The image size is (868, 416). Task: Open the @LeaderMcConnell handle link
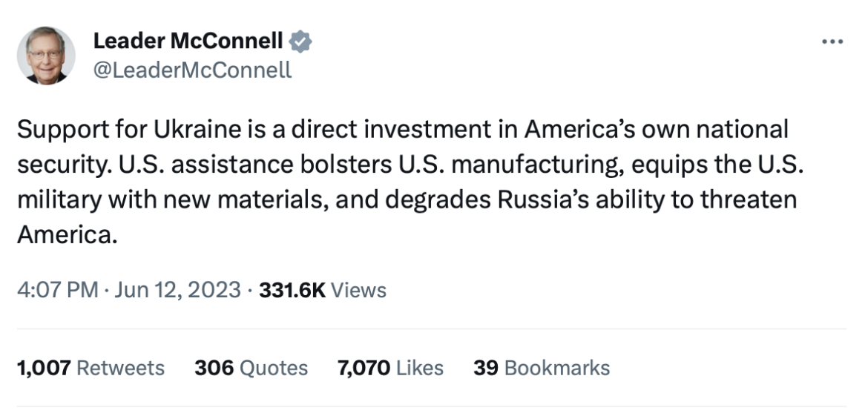tap(192, 70)
